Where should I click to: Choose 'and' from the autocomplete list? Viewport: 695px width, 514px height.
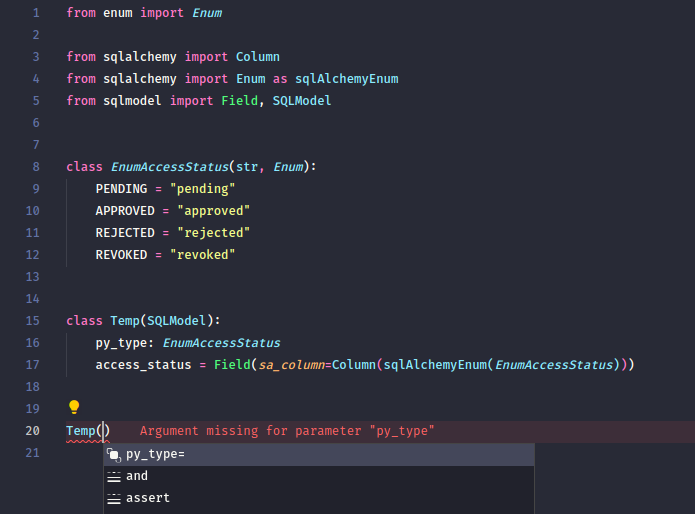point(137,476)
